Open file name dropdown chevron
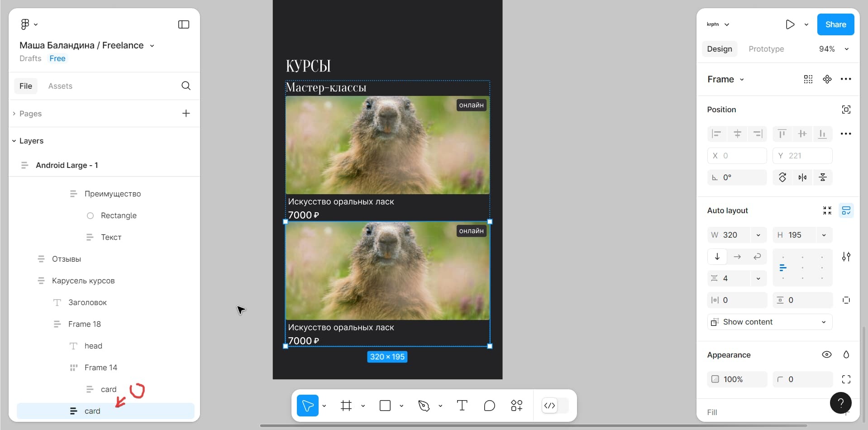The width and height of the screenshot is (868, 430). (152, 46)
